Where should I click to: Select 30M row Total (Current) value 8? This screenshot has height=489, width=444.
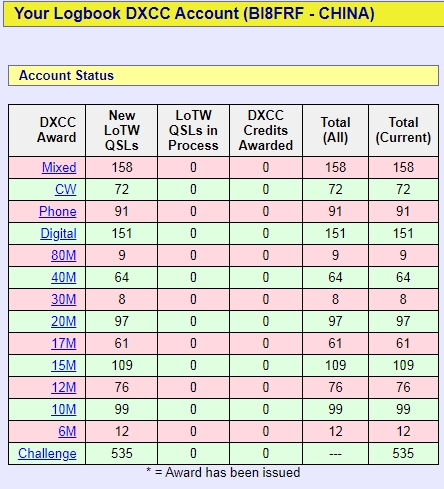coord(403,299)
